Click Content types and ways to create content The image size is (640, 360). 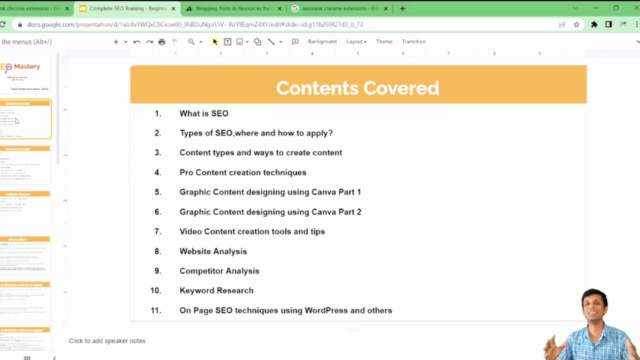click(261, 153)
